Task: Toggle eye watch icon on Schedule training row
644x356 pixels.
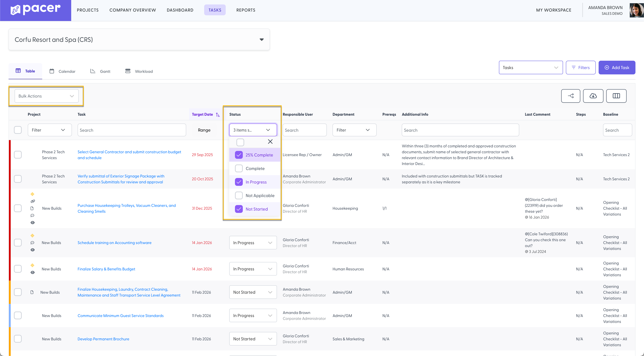Action: pos(33,250)
